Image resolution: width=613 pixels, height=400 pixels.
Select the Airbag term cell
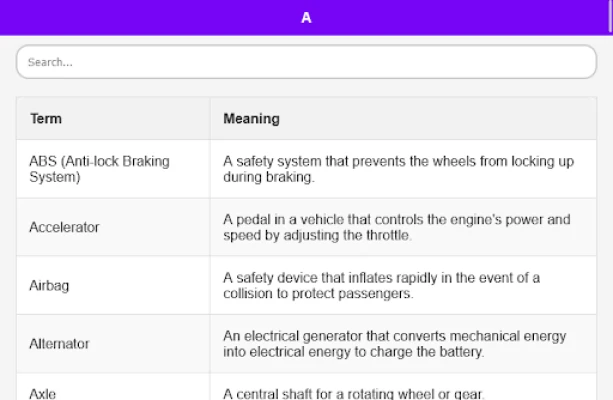click(49, 285)
